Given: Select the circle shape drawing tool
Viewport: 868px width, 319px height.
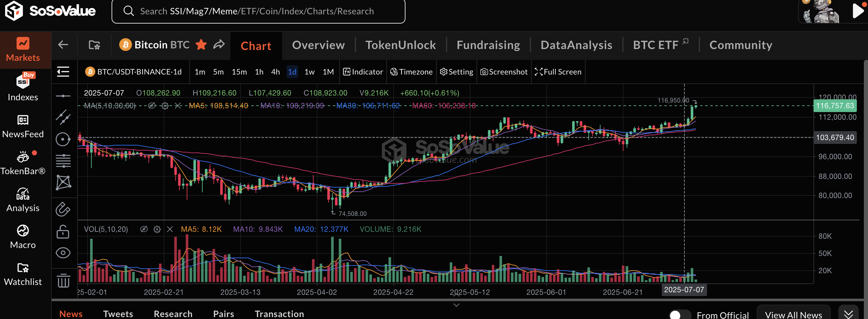Looking at the screenshot, I should (63, 139).
